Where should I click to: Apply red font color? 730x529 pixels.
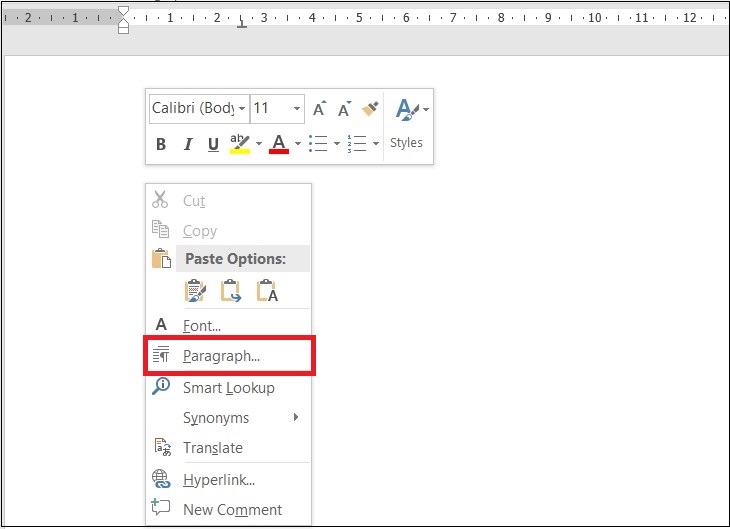click(279, 144)
